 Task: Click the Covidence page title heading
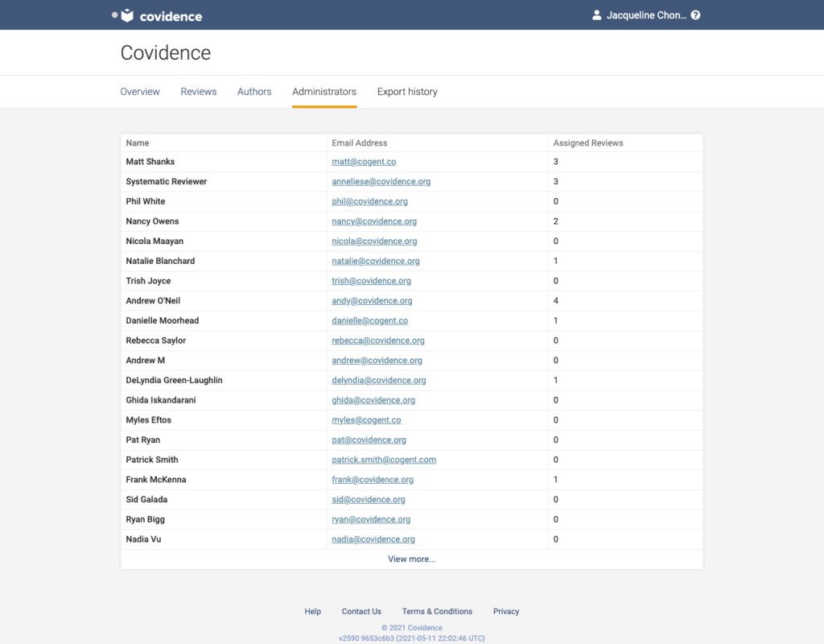[166, 52]
